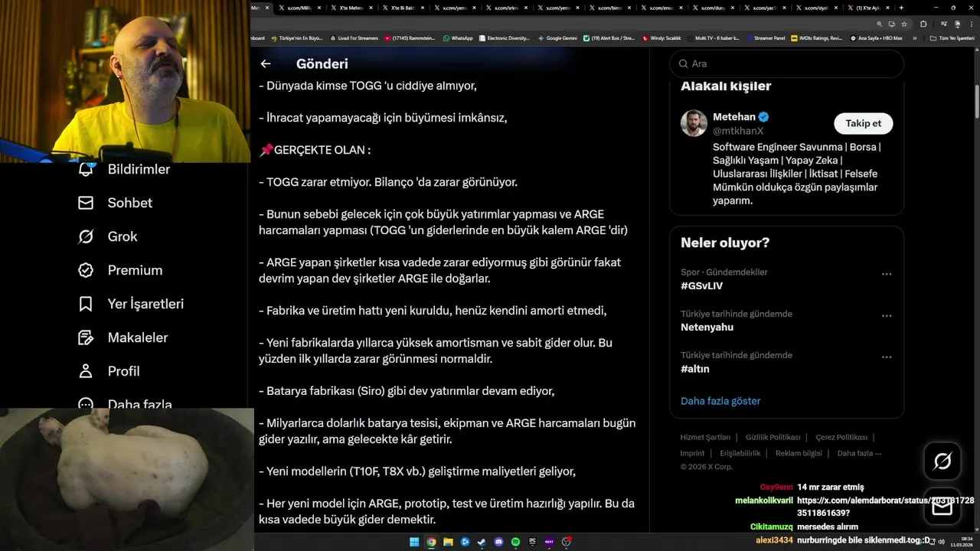The height and width of the screenshot is (551, 980).
Task: Open the Windows Start menu
Action: click(414, 542)
